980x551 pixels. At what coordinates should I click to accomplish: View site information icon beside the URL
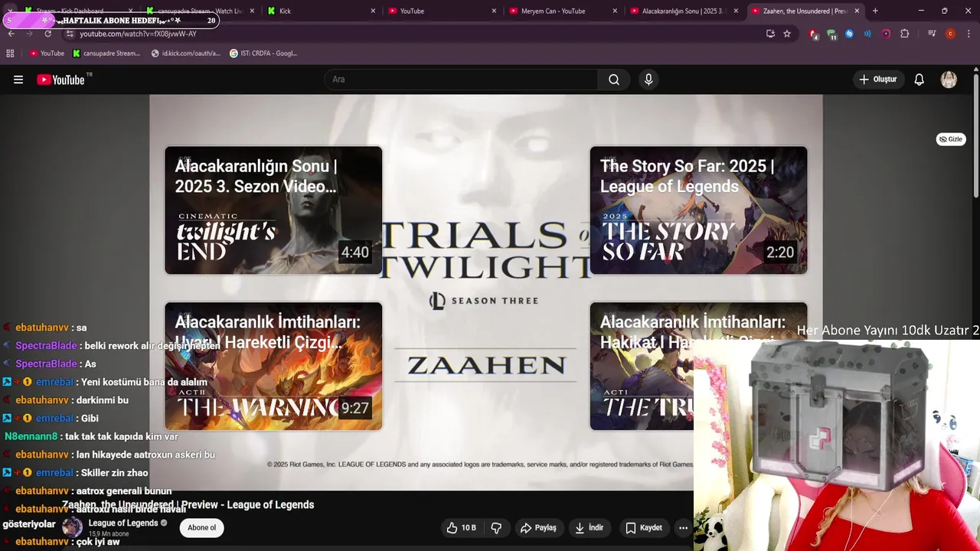70,34
